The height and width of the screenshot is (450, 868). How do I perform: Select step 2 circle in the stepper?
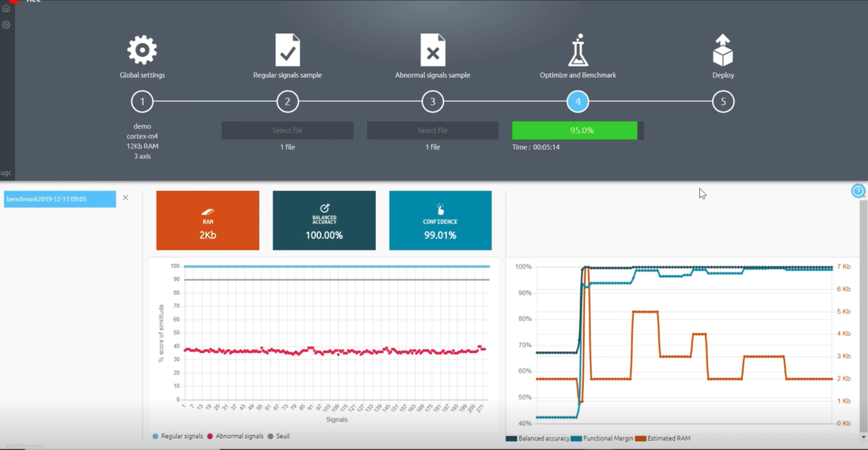287,101
